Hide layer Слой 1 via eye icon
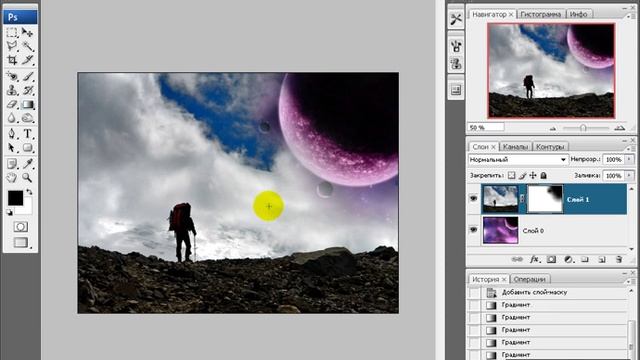Viewport: 640px width, 360px height. pos(473,199)
